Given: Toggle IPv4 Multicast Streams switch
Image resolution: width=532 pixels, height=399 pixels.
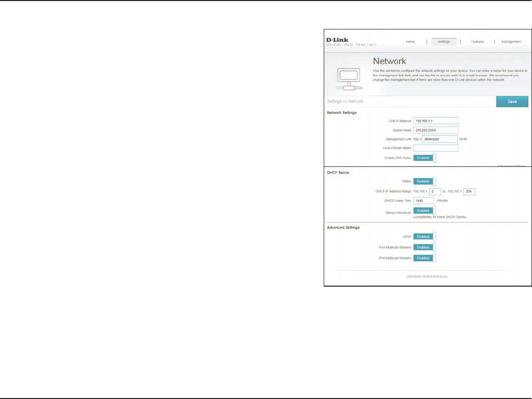Looking at the screenshot, I should (x=424, y=247).
